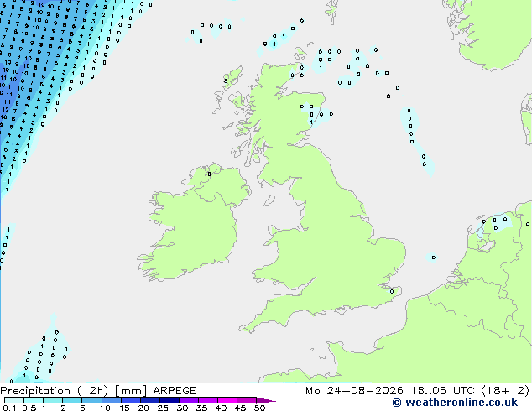This screenshot has height=411, width=532.
Task: Click the weatheronline.co.uk copyright link
Action: point(455,403)
